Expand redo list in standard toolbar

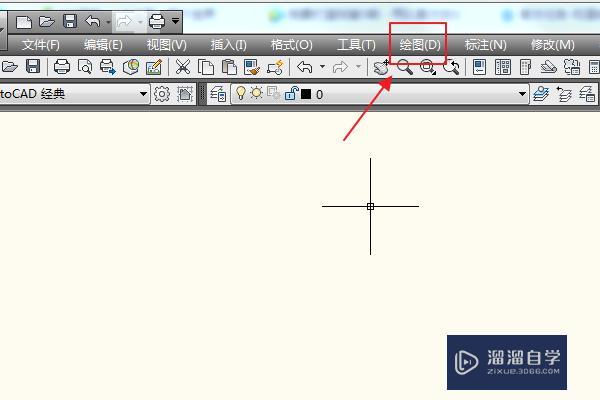(x=358, y=67)
